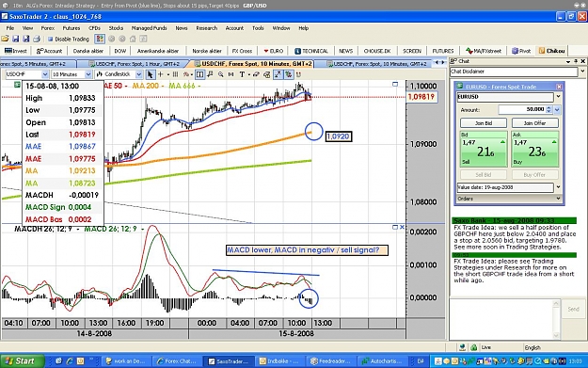Toggle the highlighted data window icon in chart toolbar
This screenshot has height=368, width=588.
199,74
